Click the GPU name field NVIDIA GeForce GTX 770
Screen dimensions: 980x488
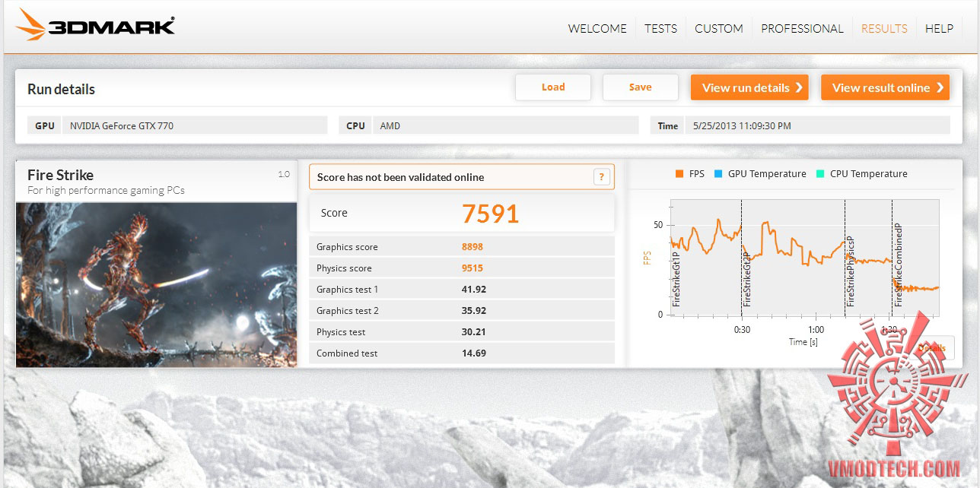(x=195, y=125)
